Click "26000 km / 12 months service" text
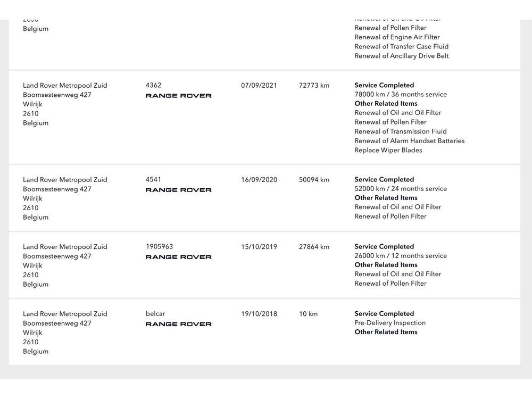Viewport: 532px width, 399px height. coord(401,256)
